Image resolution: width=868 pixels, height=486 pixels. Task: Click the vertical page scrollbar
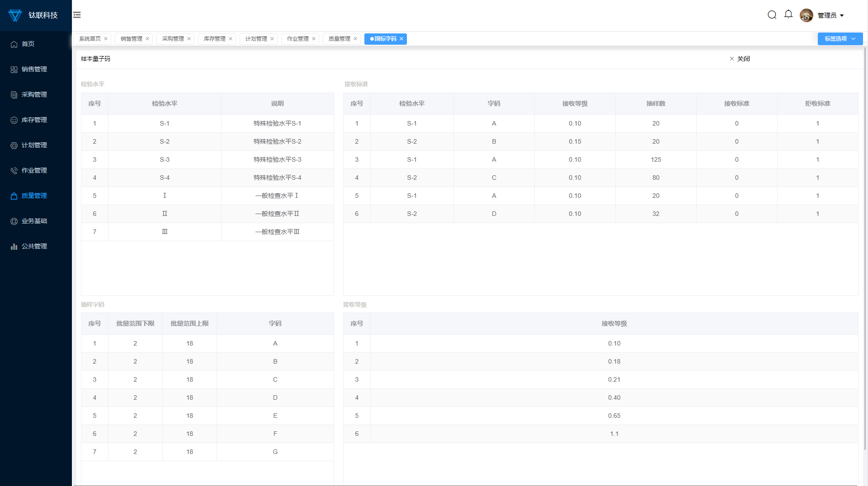(x=865, y=248)
